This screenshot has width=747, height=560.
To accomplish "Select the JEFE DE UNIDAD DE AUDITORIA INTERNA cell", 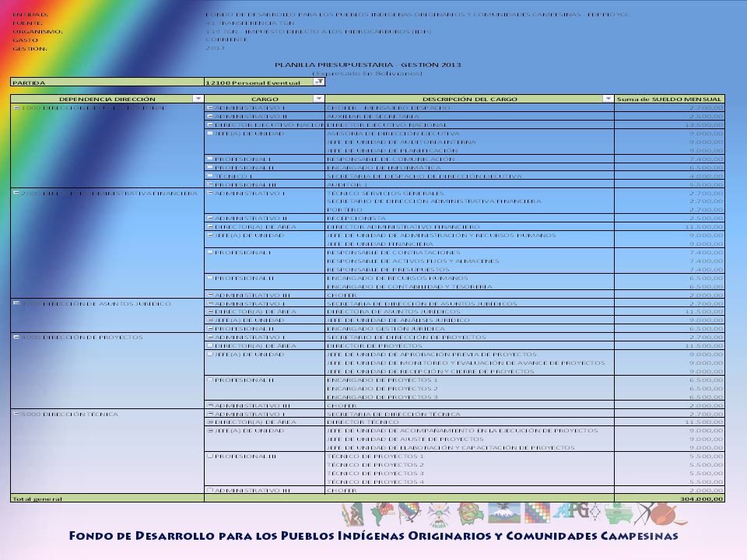I will click(x=469, y=142).
